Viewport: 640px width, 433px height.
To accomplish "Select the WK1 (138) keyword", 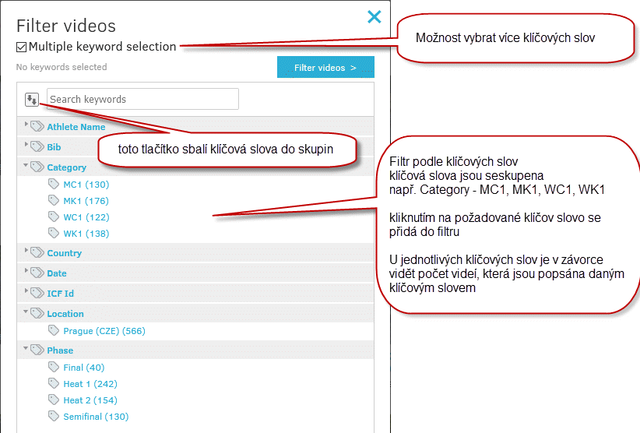I will click(x=86, y=233).
